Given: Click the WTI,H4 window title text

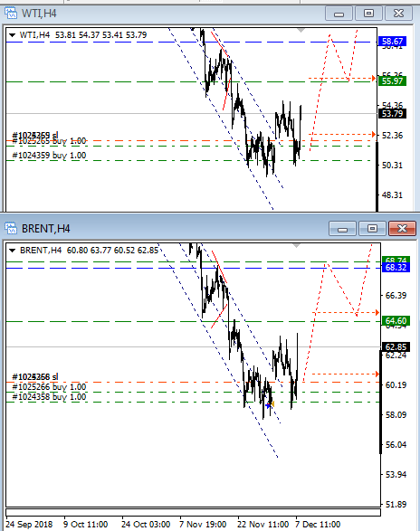Looking at the screenshot, I should [x=39, y=14].
